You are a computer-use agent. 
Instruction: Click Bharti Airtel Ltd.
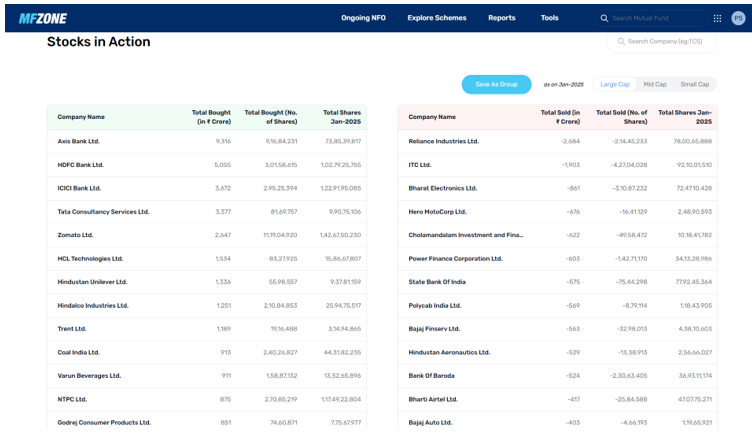coord(433,399)
